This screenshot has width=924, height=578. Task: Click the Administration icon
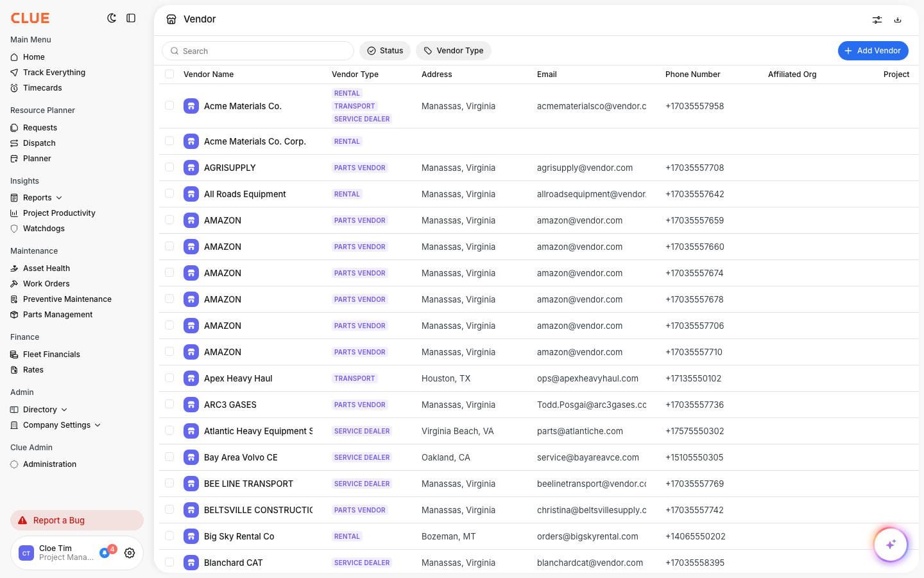pos(14,464)
